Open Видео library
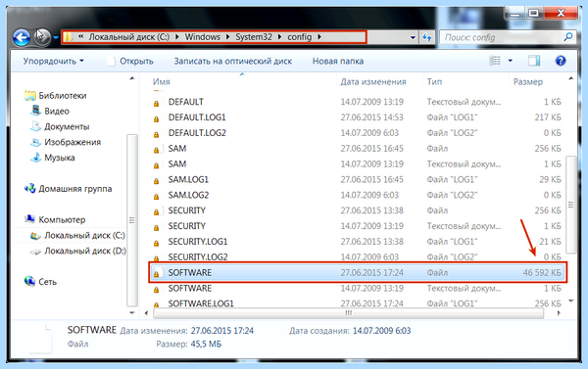This screenshot has height=369, width=588. pyautogui.click(x=57, y=112)
